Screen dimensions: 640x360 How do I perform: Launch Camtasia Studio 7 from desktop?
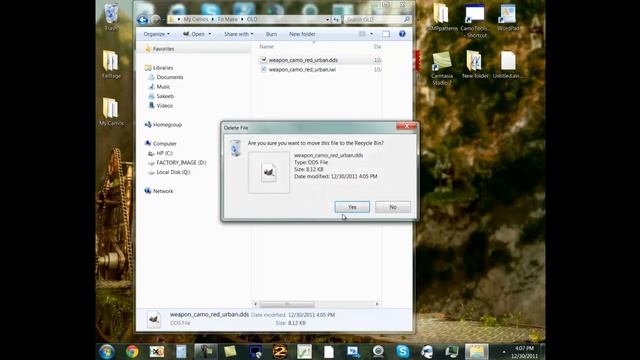[x=442, y=68]
